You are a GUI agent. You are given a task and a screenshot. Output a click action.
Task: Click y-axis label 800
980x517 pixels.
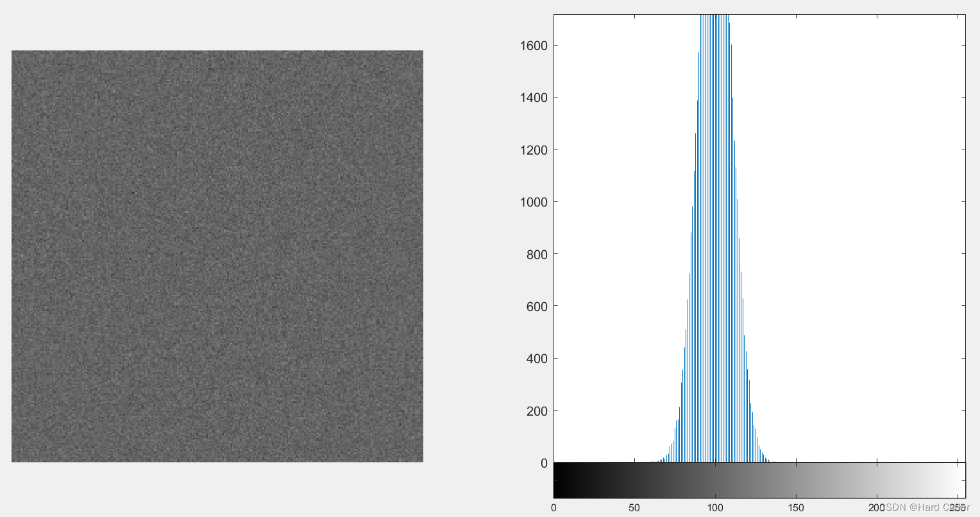537,255
